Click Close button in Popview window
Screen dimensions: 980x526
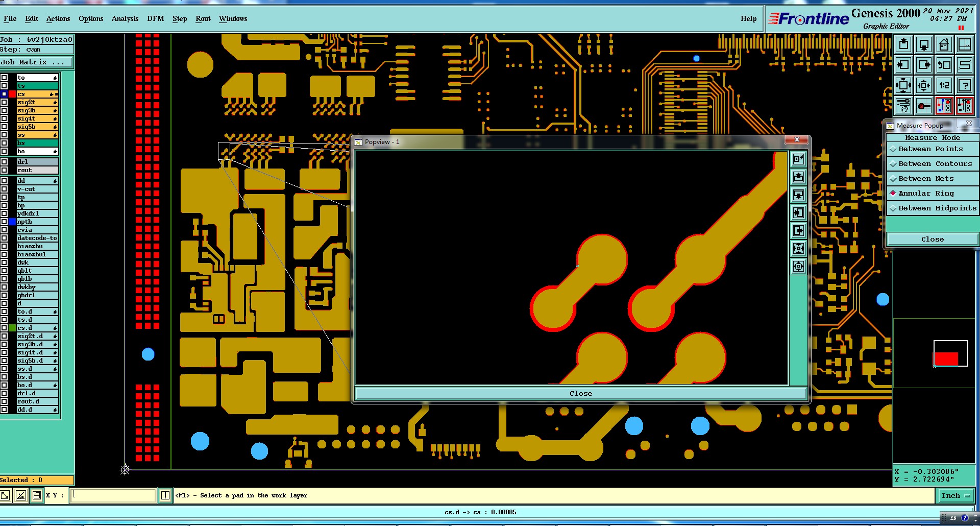(x=581, y=393)
